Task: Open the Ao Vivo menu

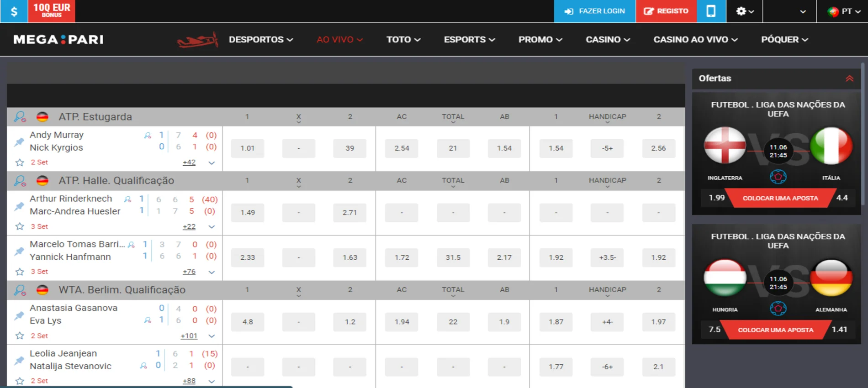Action: (x=340, y=40)
